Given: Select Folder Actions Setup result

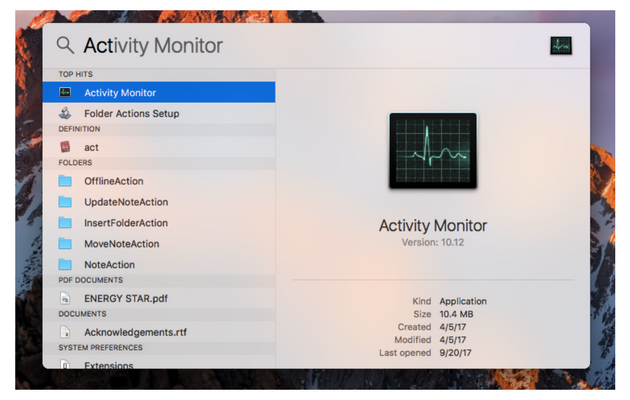Looking at the screenshot, I should [159, 113].
